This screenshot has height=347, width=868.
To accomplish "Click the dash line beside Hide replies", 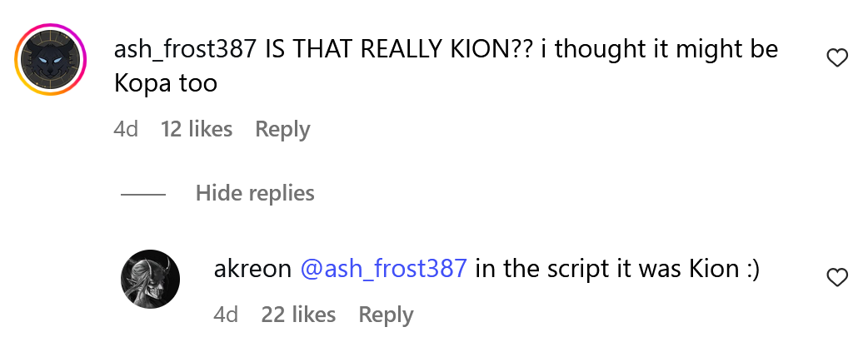I will click(142, 194).
